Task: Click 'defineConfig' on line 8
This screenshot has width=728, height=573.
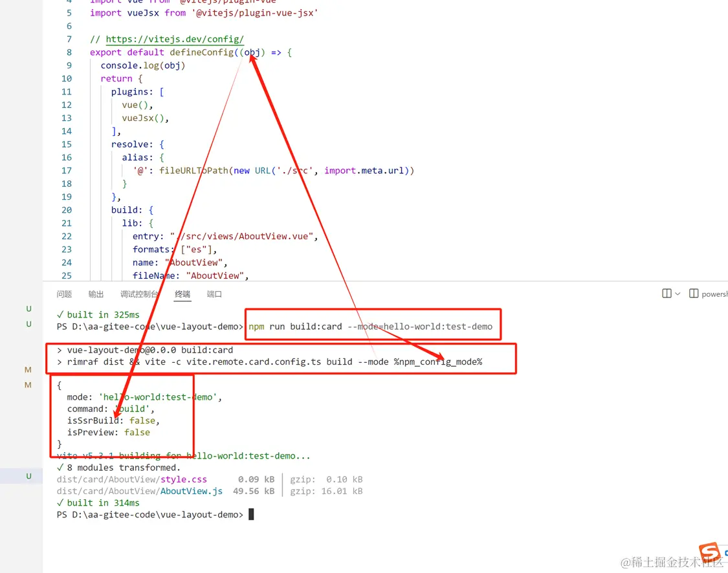Action: [201, 52]
